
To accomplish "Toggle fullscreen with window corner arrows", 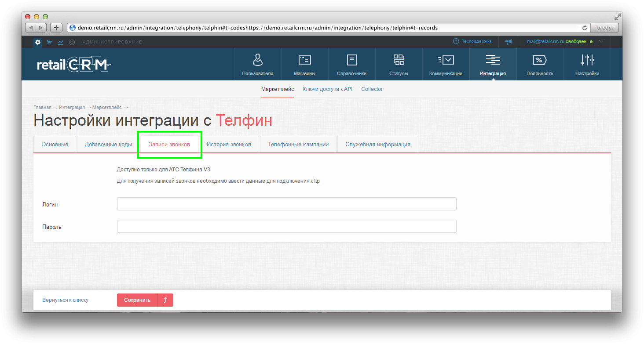I will [617, 17].
